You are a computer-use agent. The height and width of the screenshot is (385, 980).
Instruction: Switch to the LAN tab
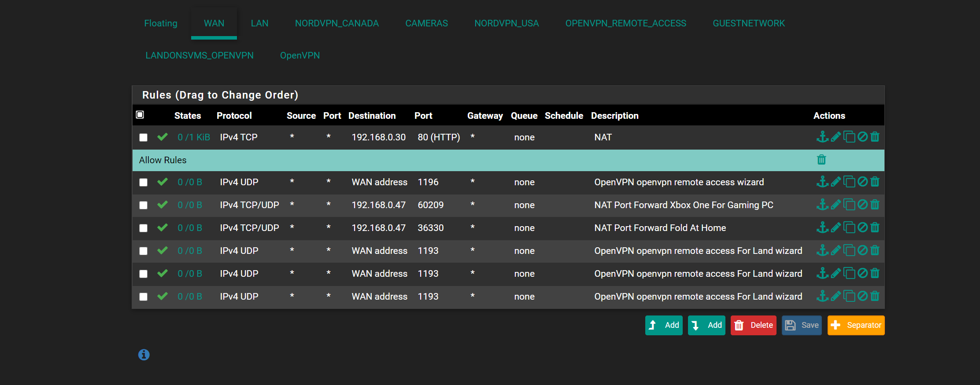click(x=259, y=23)
